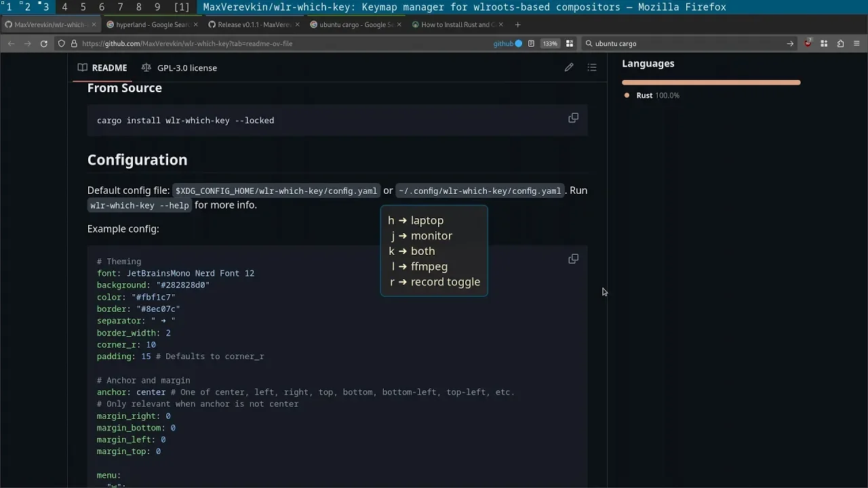The height and width of the screenshot is (488, 868).
Task: Select the README tab
Action: tap(102, 68)
